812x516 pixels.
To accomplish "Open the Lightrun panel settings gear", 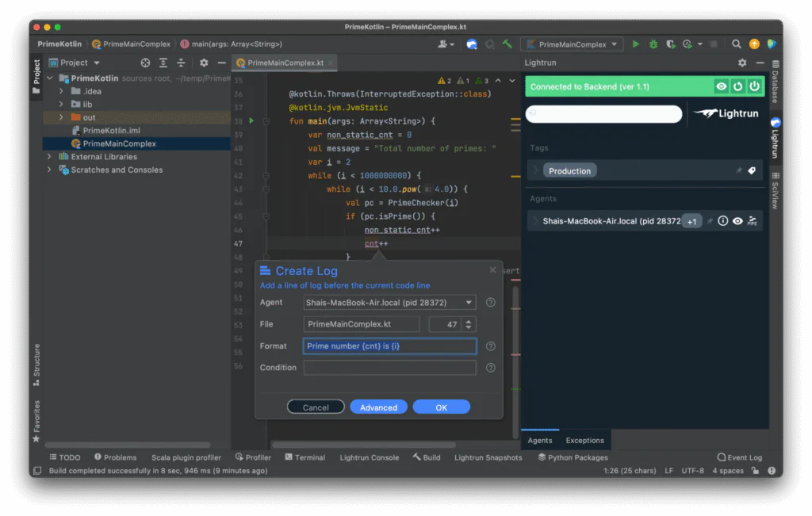I will click(742, 62).
